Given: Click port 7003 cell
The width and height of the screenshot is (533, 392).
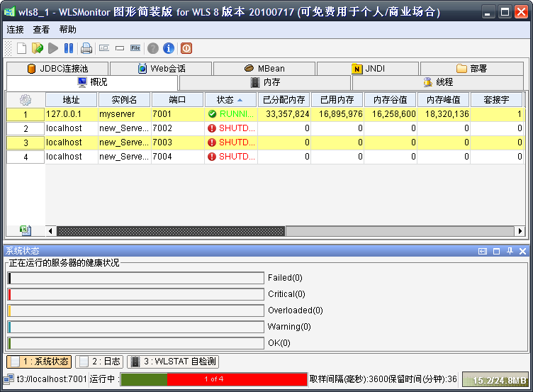Looking at the screenshot, I should tap(178, 142).
